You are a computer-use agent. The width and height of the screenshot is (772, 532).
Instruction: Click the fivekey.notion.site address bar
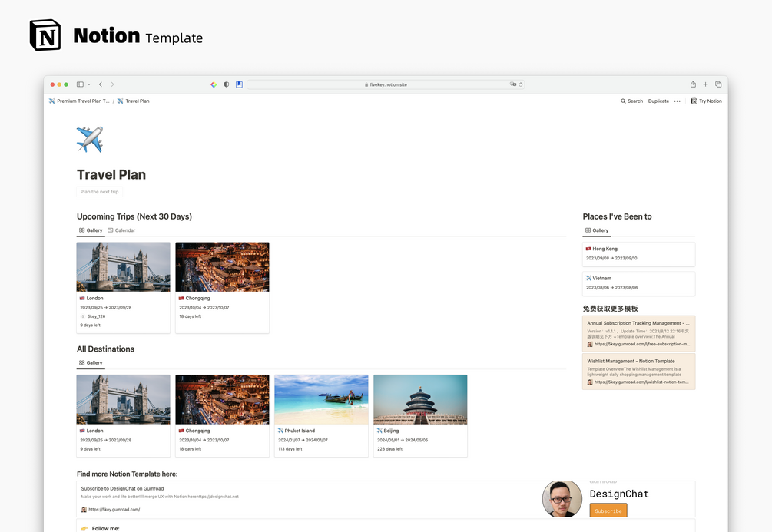coord(386,84)
